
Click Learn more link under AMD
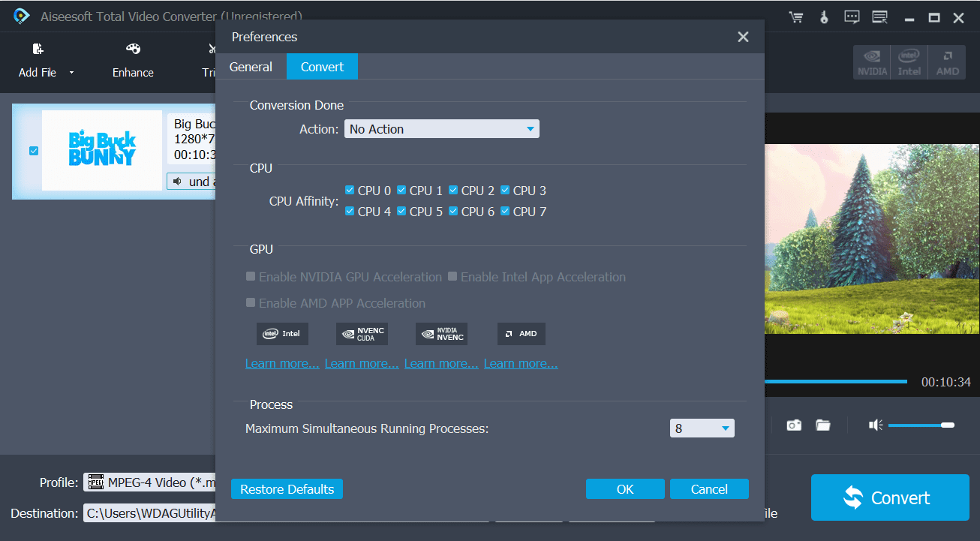point(521,363)
